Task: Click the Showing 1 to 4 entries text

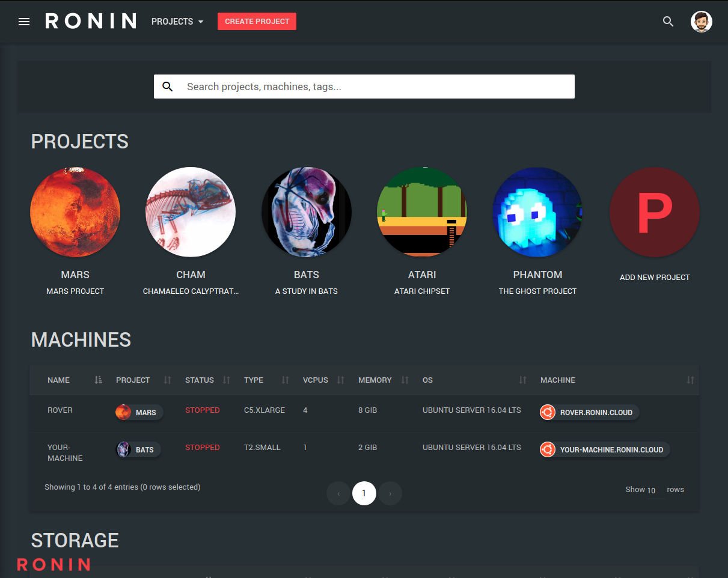Action: click(x=123, y=487)
